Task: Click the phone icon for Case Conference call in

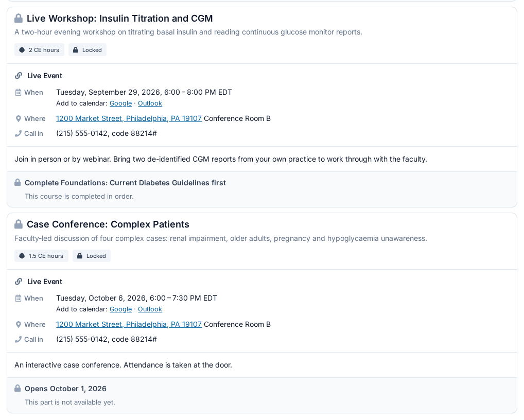Action: tap(19, 340)
